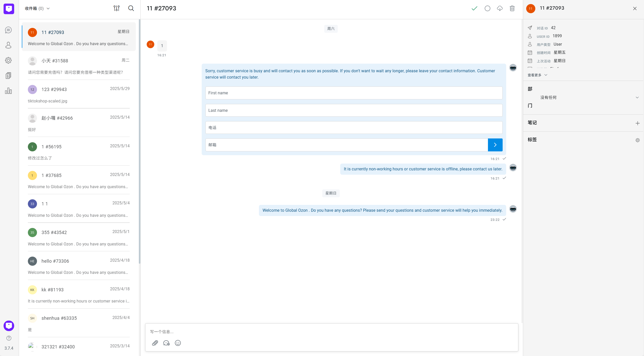Click the conversation filter sliders icon
Viewport: 644px width, 356px height.
click(117, 8)
